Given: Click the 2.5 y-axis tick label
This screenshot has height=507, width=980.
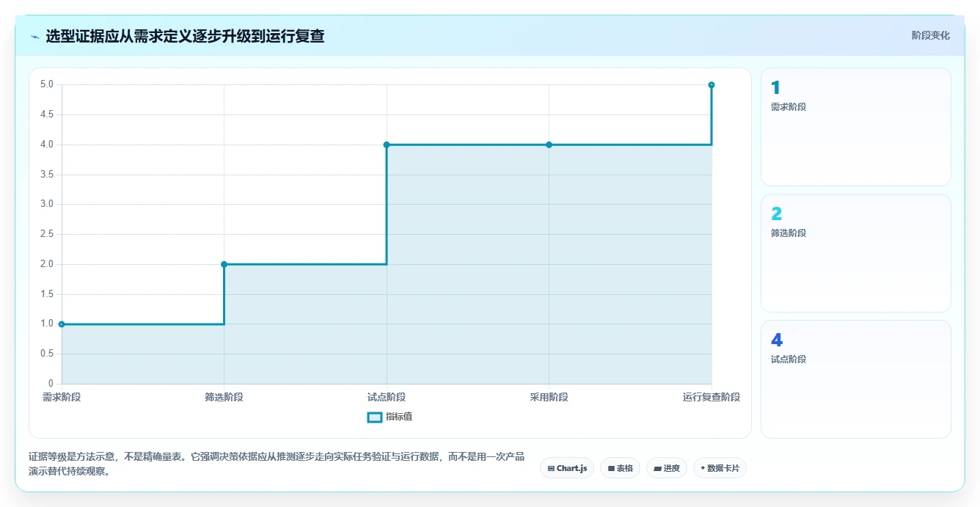Looking at the screenshot, I should (47, 234).
